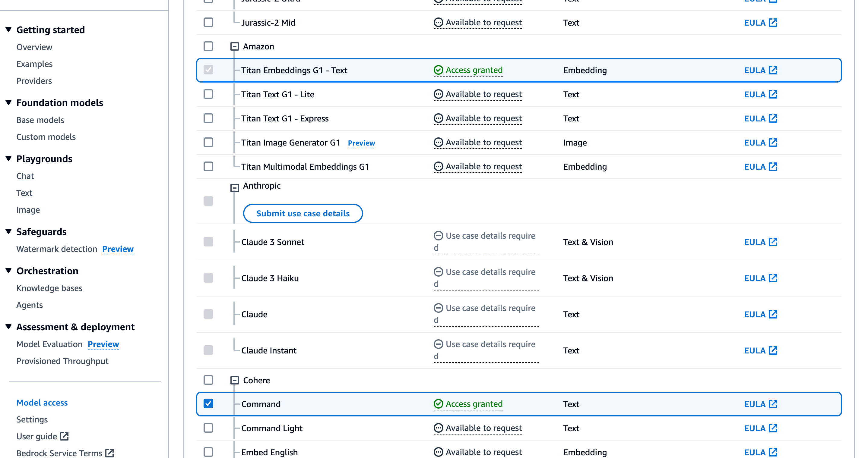Check the Titan Text G1 - Lite checkbox
The height and width of the screenshot is (458, 868).
tap(208, 94)
